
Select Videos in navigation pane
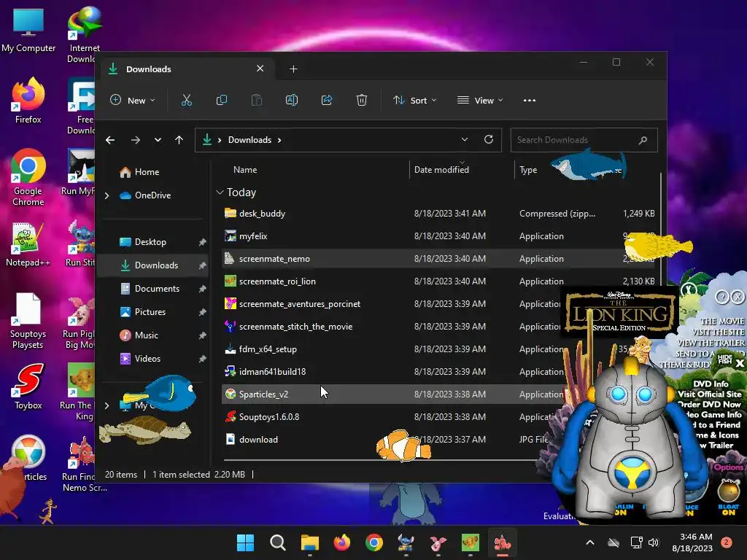click(x=147, y=359)
